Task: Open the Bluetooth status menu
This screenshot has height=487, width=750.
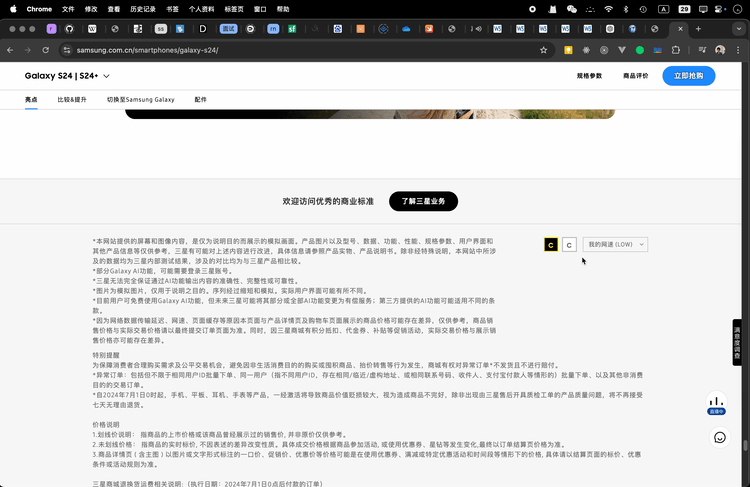Action: pyautogui.click(x=626, y=9)
